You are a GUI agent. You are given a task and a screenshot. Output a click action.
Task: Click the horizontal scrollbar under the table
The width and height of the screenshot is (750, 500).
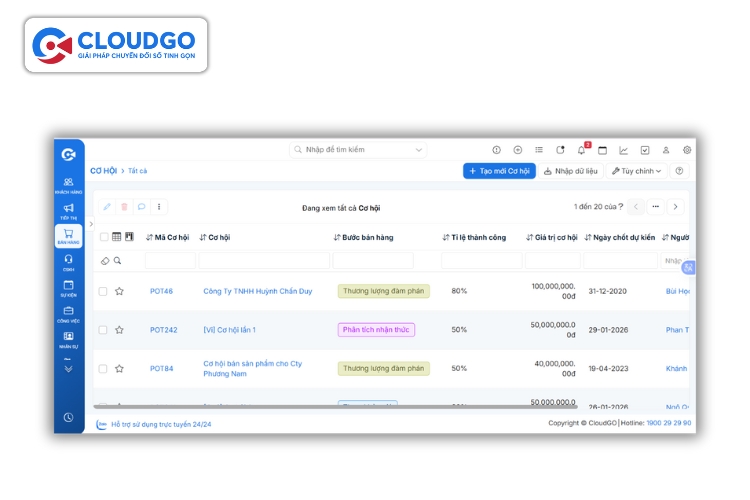335,406
